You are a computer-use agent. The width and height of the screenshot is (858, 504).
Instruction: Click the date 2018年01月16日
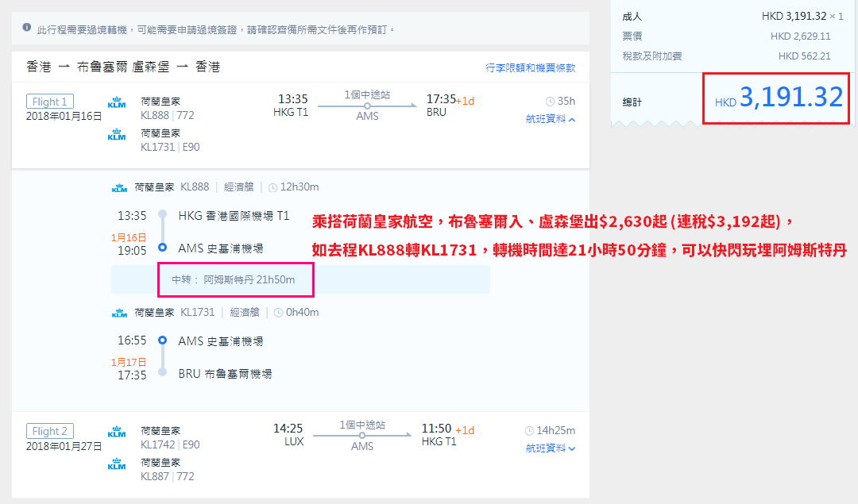[x=64, y=116]
